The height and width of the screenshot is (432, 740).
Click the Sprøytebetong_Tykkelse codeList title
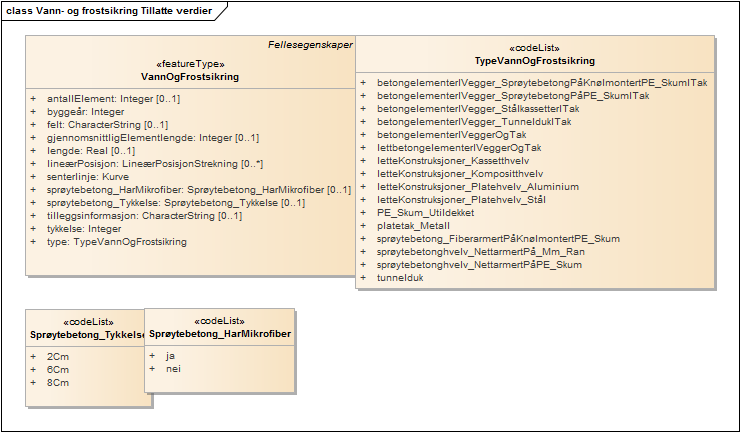86,333
